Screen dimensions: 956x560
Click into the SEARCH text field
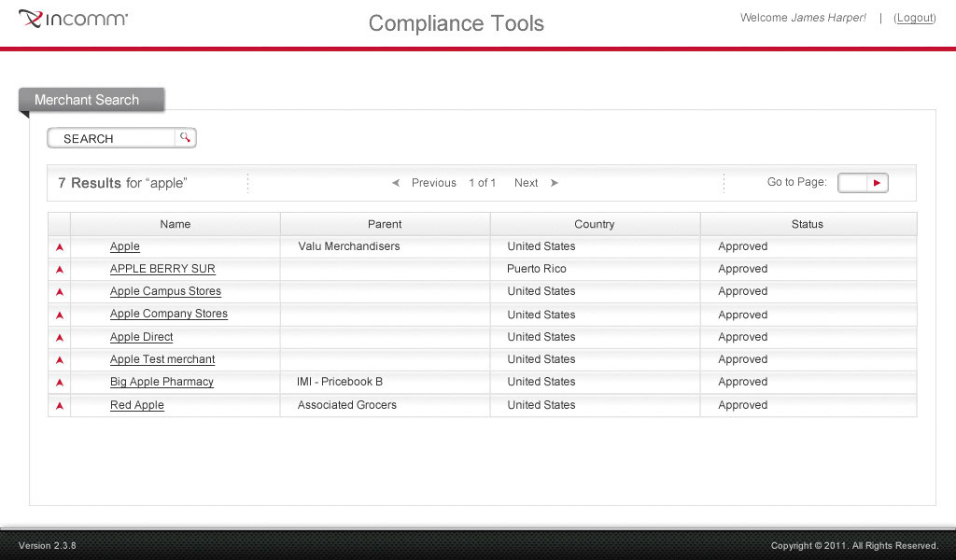[x=112, y=138]
